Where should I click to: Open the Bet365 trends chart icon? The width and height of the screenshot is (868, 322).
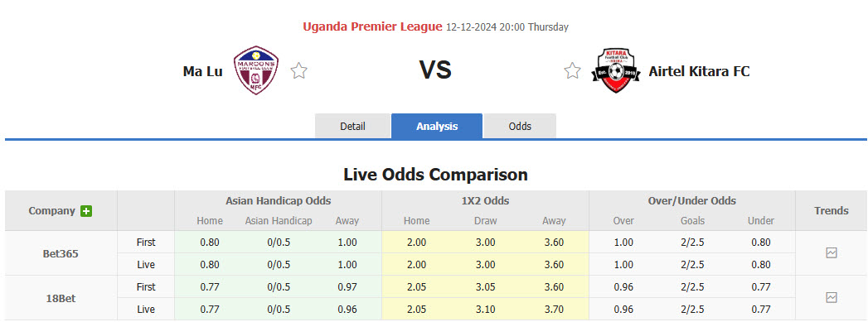pyautogui.click(x=832, y=253)
